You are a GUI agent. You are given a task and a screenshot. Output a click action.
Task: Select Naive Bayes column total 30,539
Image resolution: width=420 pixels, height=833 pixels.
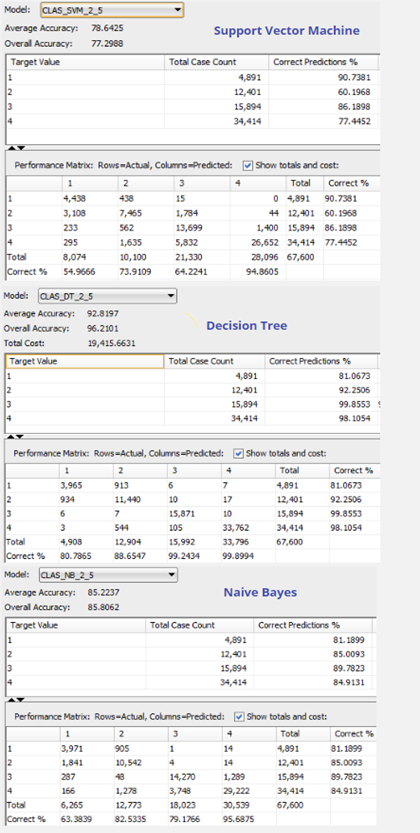236,805
